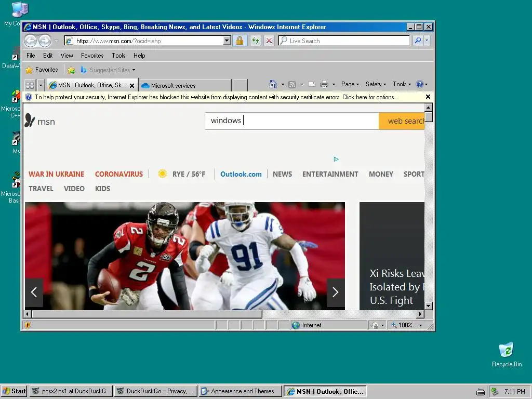The height and width of the screenshot is (399, 532).
Task: Open the zoom level 100% dropdown
Action: pos(421,325)
